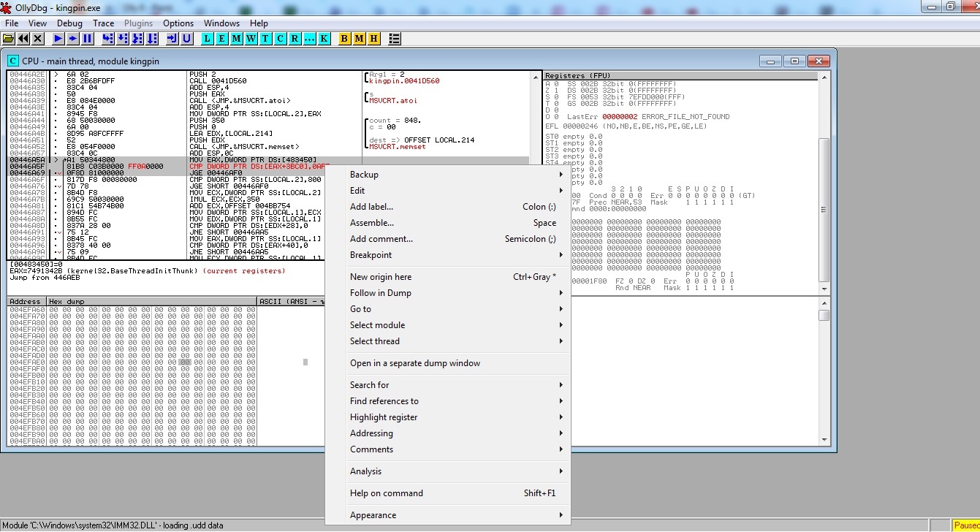
Task: Open the Select thread submenu
Action: click(x=447, y=341)
